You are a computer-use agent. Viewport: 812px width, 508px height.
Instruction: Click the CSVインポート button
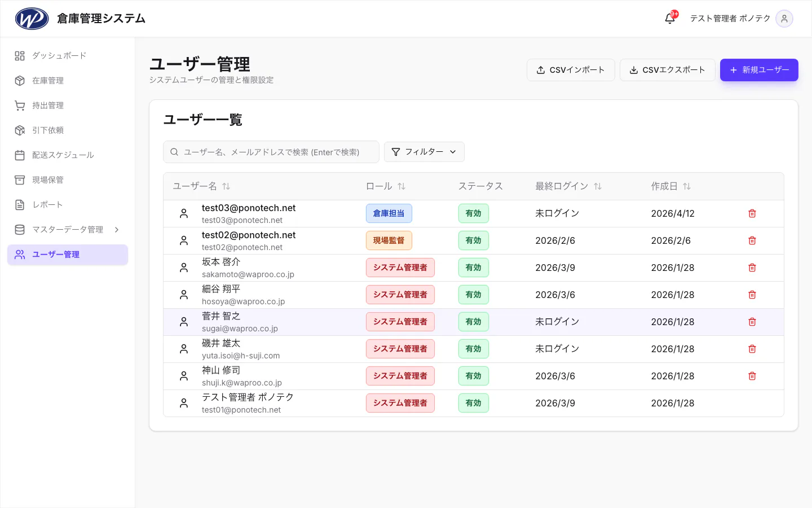click(x=571, y=70)
